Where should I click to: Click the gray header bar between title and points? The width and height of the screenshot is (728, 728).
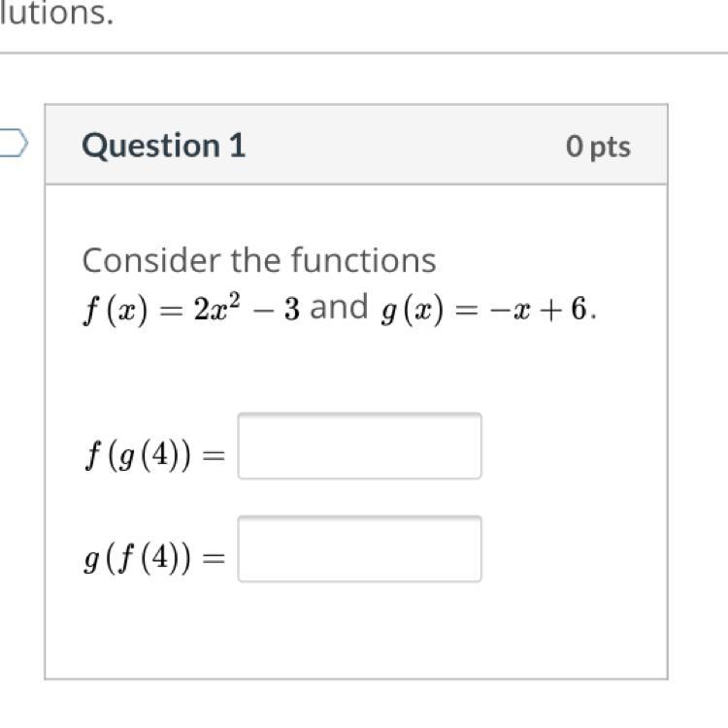coord(408,146)
